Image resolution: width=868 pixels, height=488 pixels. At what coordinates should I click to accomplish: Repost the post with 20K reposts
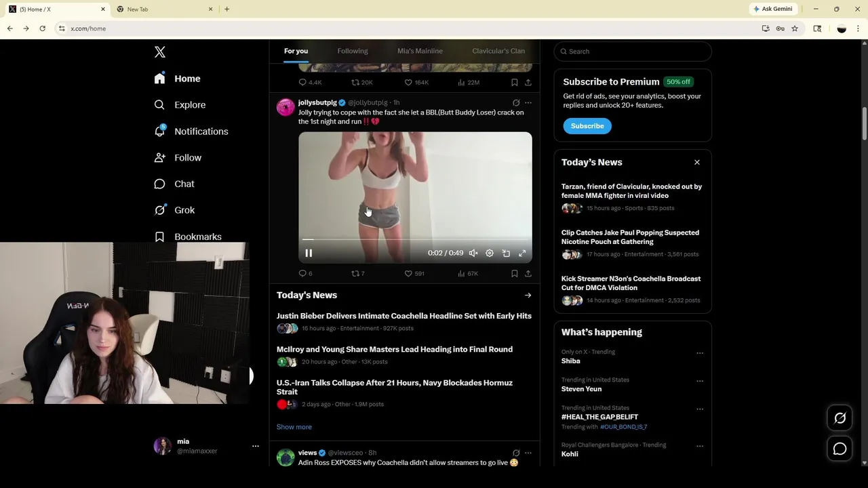[361, 83]
